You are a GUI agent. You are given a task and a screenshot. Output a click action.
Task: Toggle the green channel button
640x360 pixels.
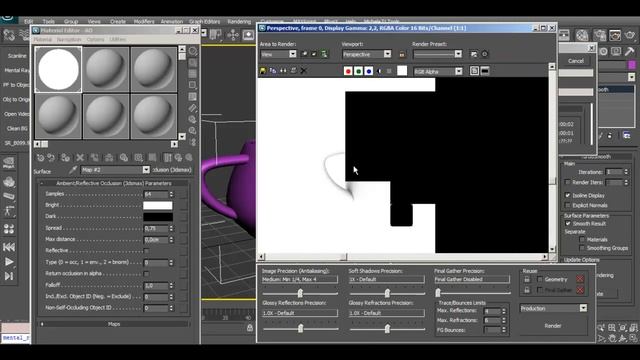pyautogui.click(x=358, y=71)
